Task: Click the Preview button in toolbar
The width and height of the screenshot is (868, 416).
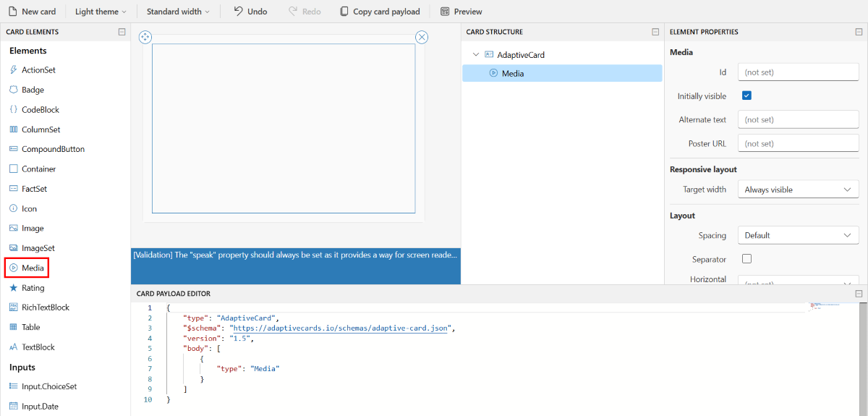Action: (461, 12)
